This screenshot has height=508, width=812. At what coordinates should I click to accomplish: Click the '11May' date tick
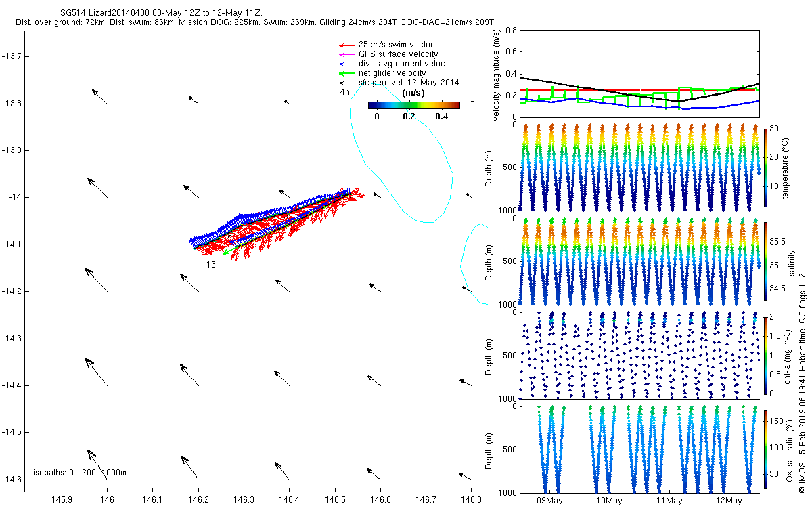(x=669, y=501)
